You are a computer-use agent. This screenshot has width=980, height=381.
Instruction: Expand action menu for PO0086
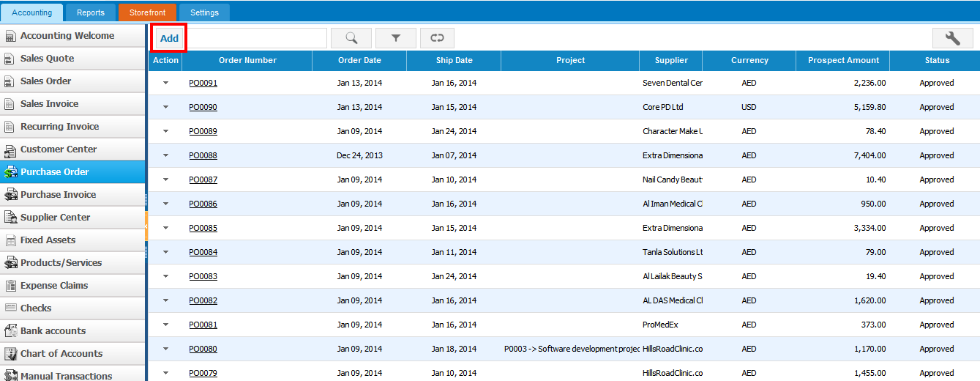[165, 204]
